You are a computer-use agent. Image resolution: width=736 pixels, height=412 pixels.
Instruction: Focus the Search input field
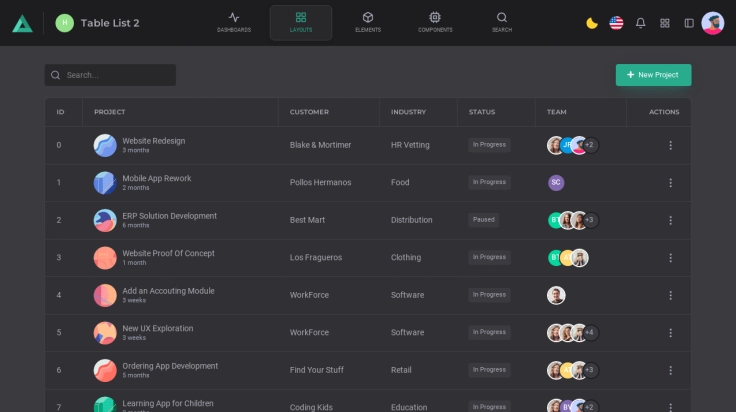pos(115,75)
